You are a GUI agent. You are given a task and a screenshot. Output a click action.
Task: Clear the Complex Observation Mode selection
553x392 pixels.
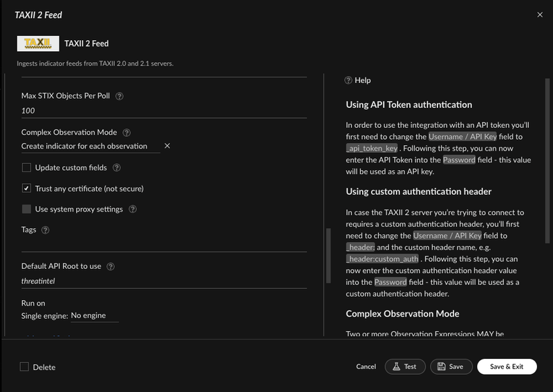tap(167, 146)
